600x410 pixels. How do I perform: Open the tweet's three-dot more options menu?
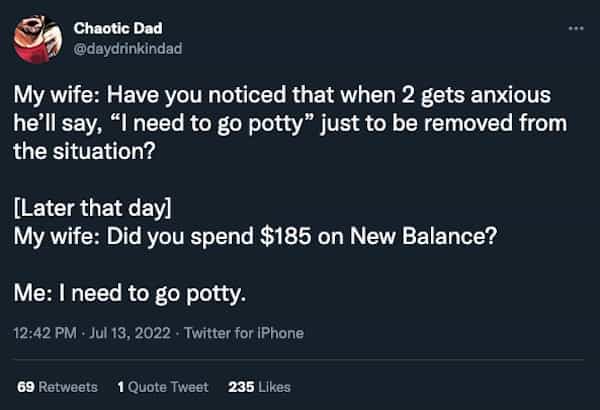coord(573,28)
